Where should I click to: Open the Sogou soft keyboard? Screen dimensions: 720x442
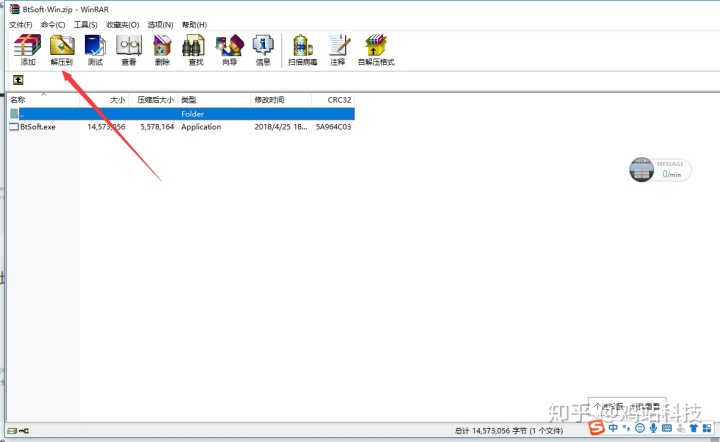[x=667, y=428]
